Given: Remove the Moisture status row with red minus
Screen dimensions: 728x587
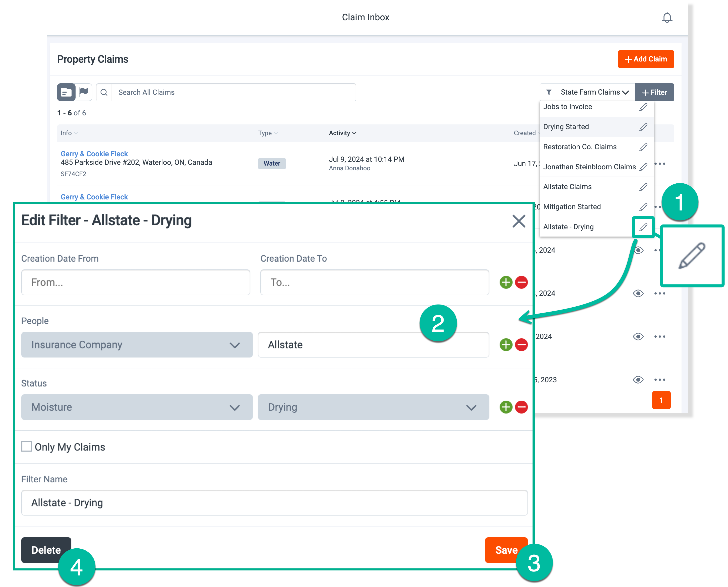Looking at the screenshot, I should coord(521,407).
